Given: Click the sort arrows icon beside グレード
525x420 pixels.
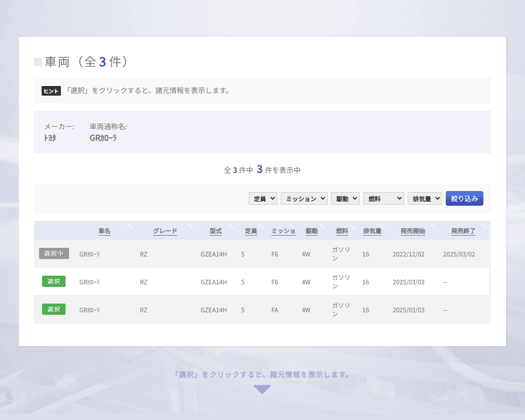Looking at the screenshot, I should click(x=191, y=227).
